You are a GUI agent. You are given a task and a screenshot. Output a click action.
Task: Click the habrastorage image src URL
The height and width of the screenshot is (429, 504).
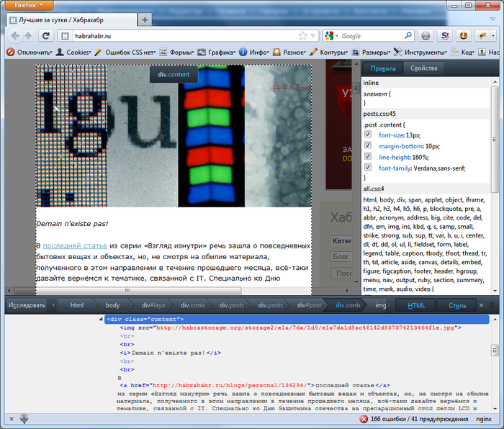click(305, 328)
